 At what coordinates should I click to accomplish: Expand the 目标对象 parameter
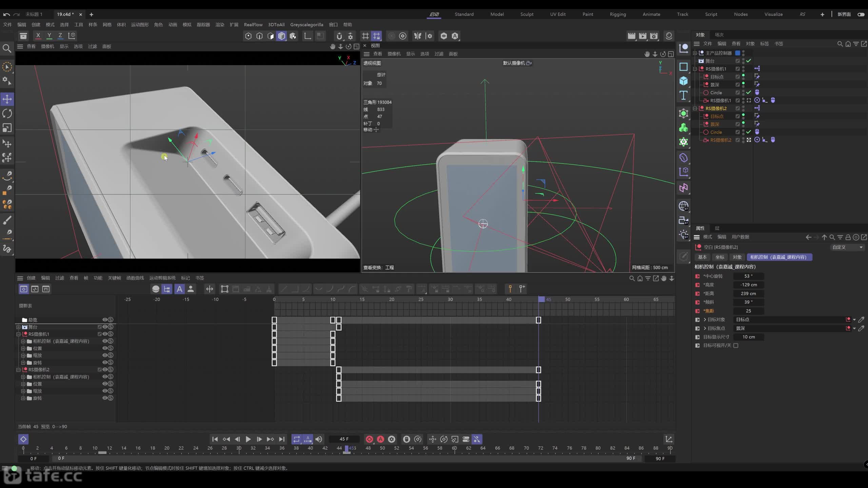click(705, 320)
